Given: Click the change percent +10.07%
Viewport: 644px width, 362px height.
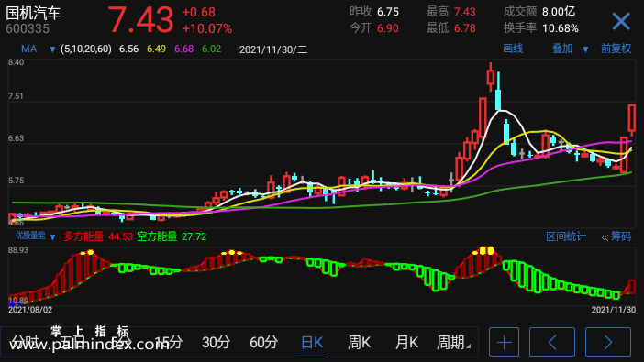Looking at the screenshot, I should (x=207, y=28).
